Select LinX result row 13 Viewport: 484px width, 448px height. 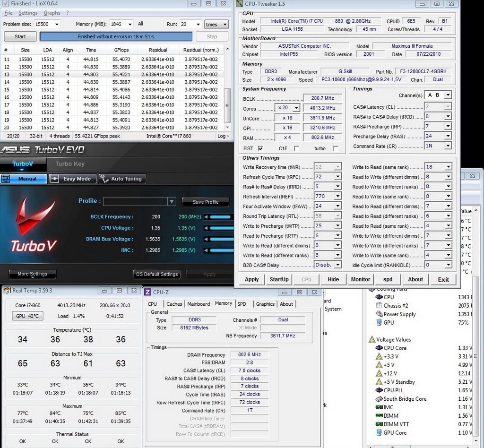click(112, 74)
